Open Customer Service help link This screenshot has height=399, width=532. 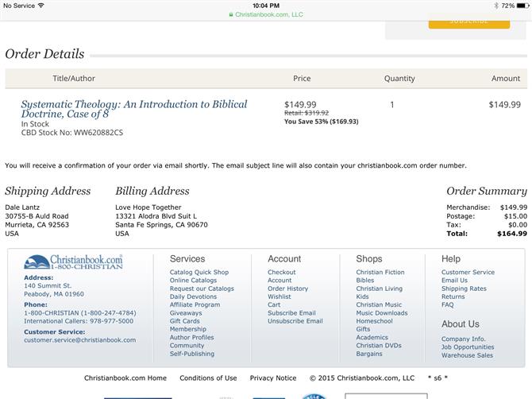(x=468, y=272)
